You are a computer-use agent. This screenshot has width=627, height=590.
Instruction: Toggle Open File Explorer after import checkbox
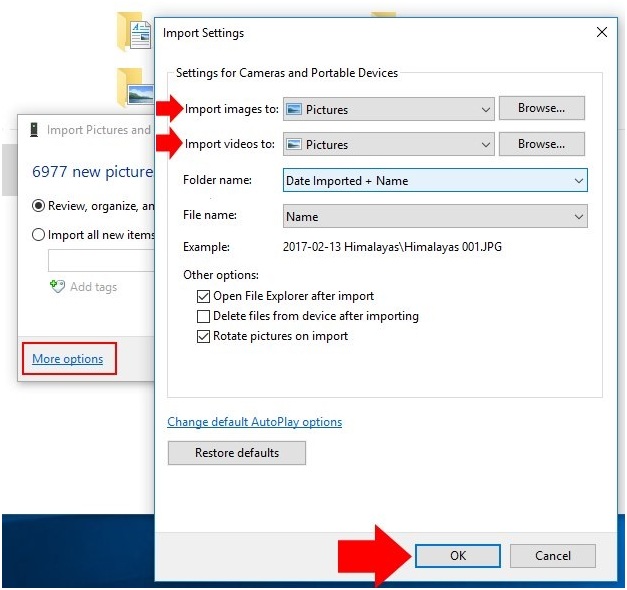pyautogui.click(x=204, y=296)
